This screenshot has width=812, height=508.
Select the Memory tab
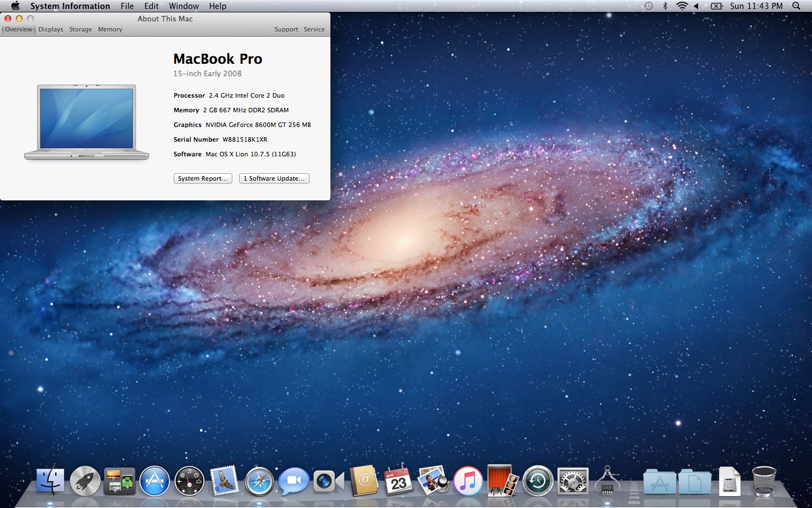pos(110,29)
